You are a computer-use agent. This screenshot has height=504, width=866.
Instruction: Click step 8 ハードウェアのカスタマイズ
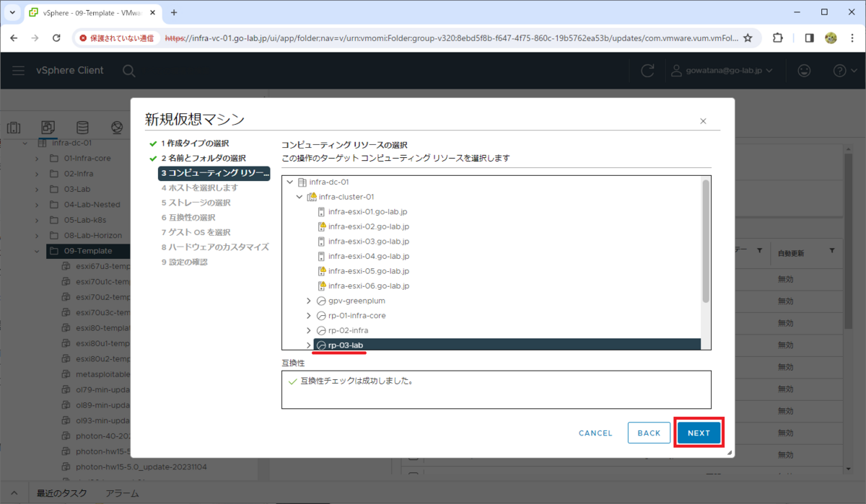click(x=215, y=247)
